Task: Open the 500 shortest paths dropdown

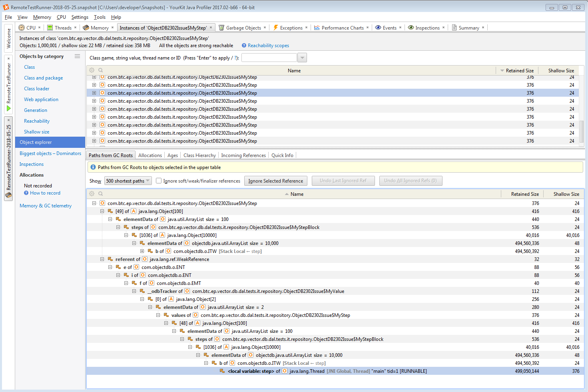Action: [x=128, y=181]
